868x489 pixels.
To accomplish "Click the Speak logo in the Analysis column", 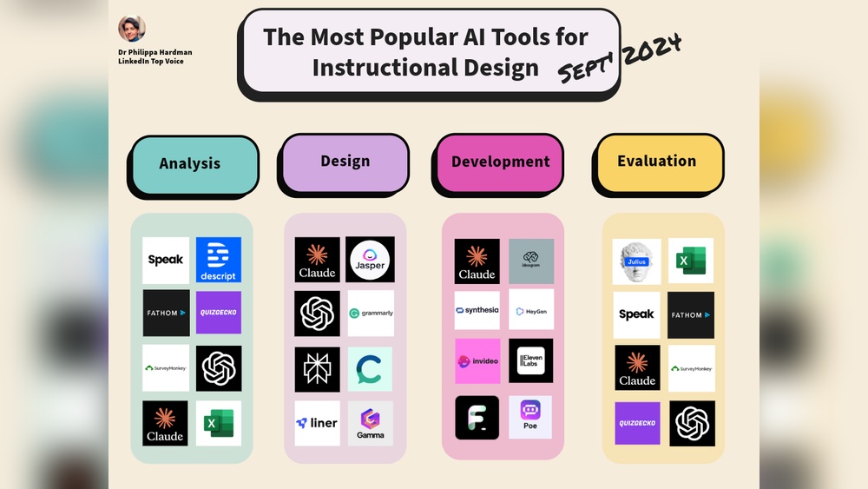I will coord(166,261).
